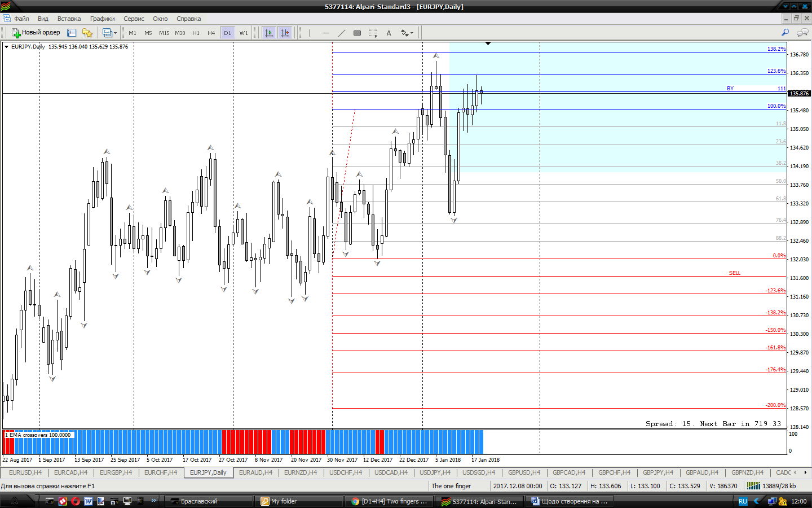
Task: Open the Графики menu
Action: click(x=102, y=19)
